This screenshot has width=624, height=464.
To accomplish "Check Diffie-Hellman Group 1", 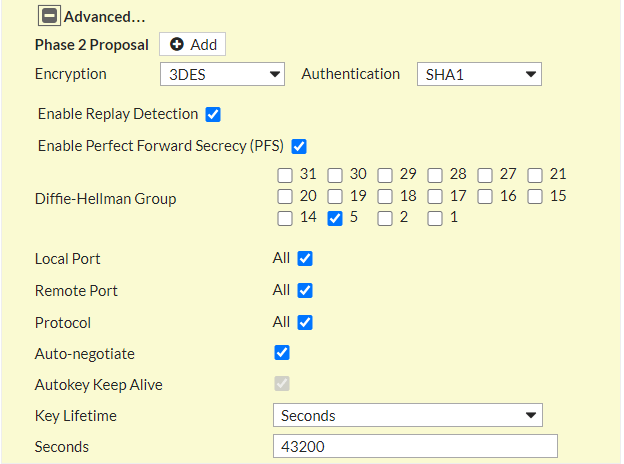I will coord(435,218).
